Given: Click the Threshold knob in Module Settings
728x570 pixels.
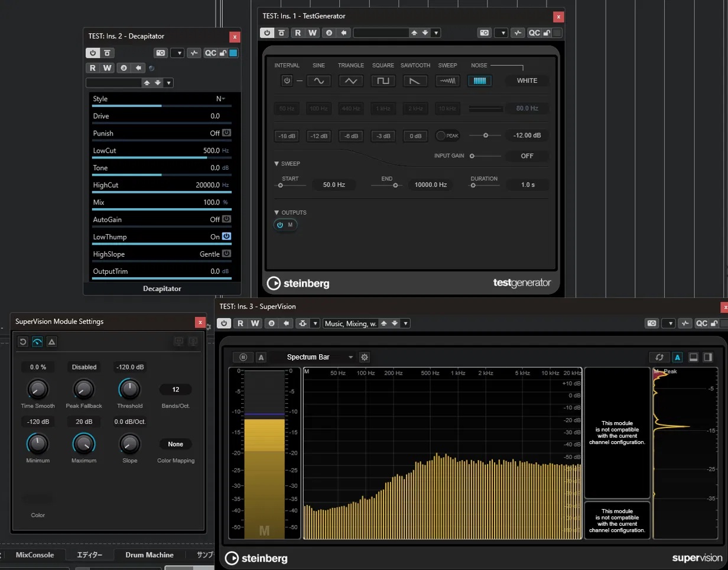Looking at the screenshot, I should [x=129, y=388].
